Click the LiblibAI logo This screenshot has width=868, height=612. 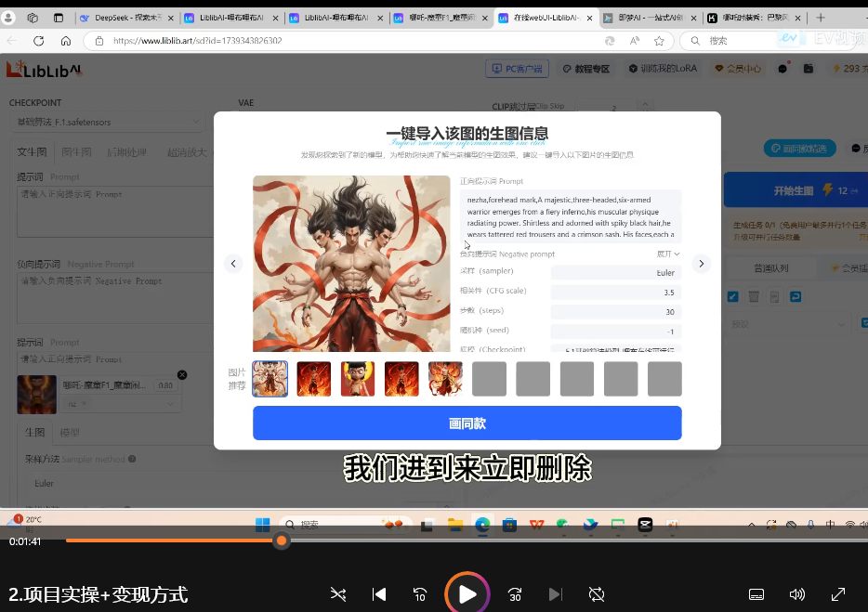[x=45, y=69]
